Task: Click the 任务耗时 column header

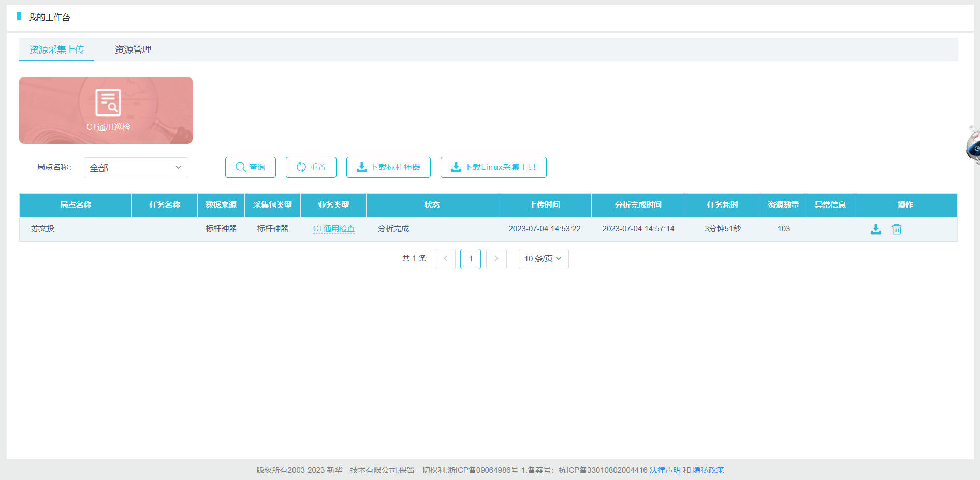Action: click(723, 205)
